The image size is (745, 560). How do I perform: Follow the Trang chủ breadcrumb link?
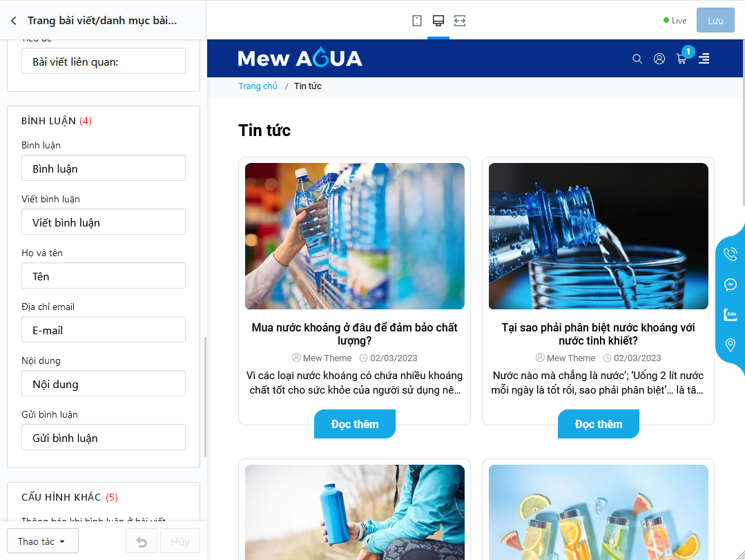(x=258, y=86)
